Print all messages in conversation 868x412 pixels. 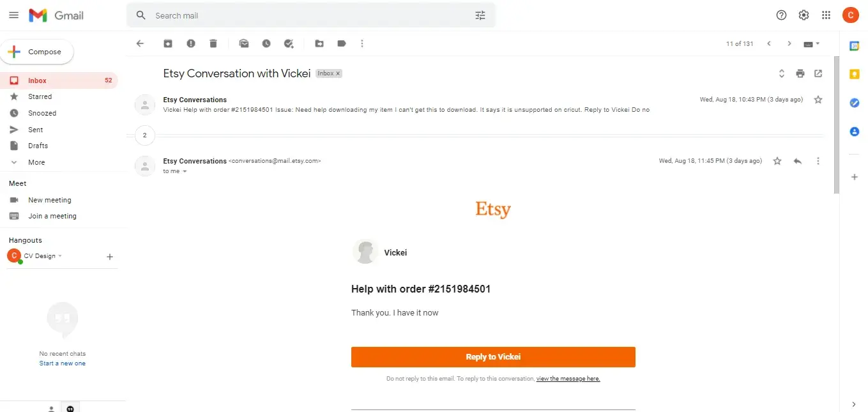[800, 73]
